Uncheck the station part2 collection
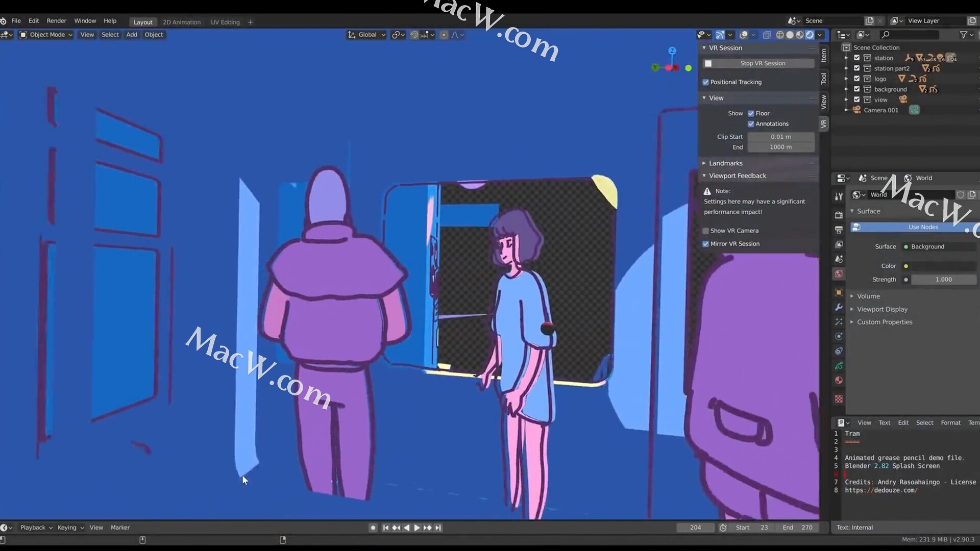Viewport: 980px width, 551px height. pyautogui.click(x=857, y=68)
